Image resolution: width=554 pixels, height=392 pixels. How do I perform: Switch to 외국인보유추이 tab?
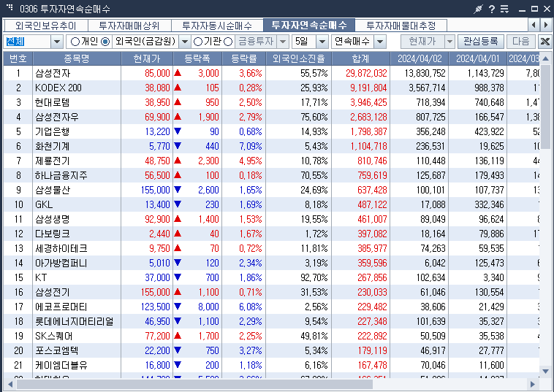(45, 26)
